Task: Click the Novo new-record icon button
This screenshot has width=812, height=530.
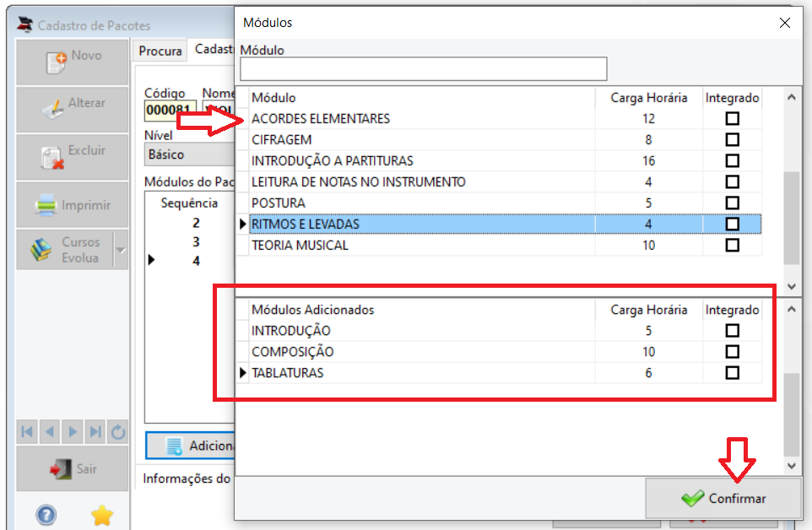Action: click(73, 62)
